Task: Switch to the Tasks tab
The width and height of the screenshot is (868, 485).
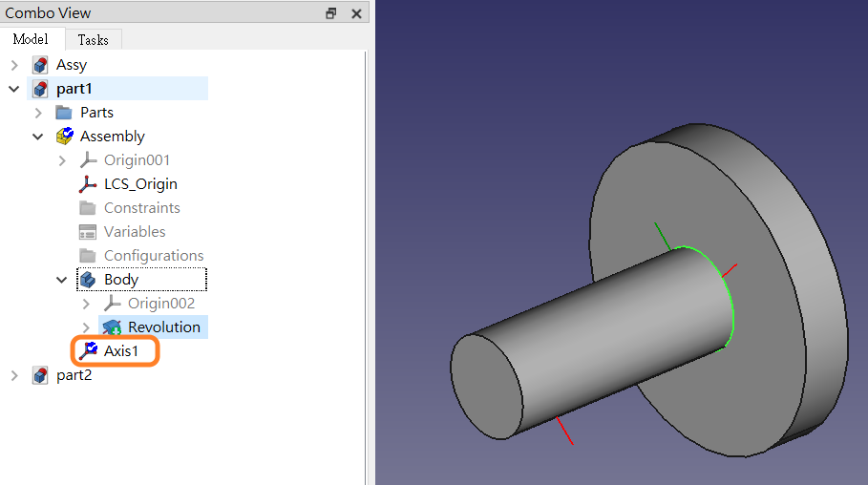Action: click(93, 40)
